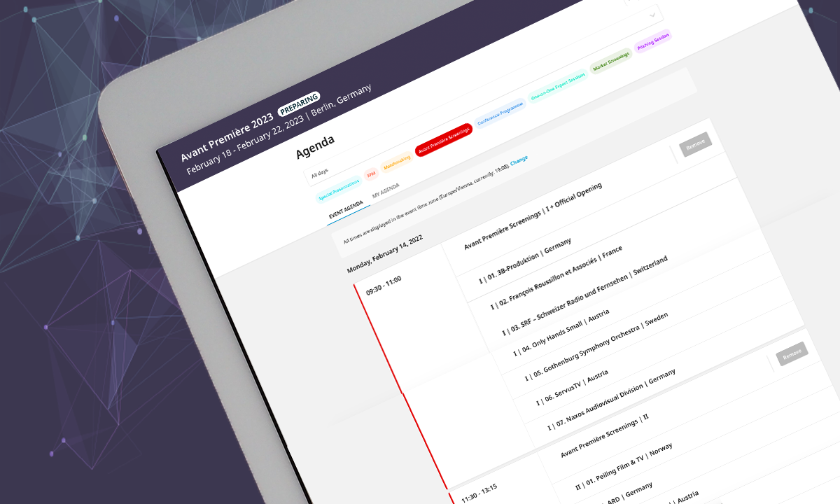This screenshot has width=840, height=504.
Task: Click the PREPARING status badge
Action: pos(299,103)
